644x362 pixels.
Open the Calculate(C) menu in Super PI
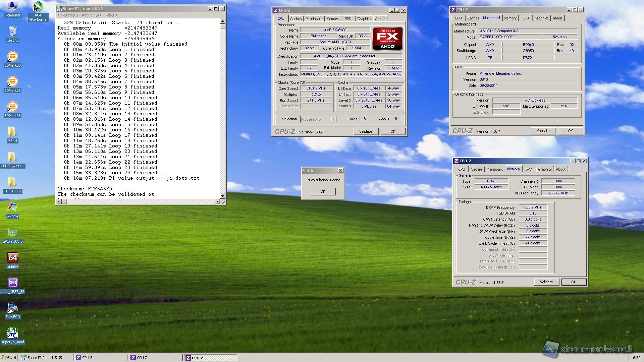click(x=68, y=15)
